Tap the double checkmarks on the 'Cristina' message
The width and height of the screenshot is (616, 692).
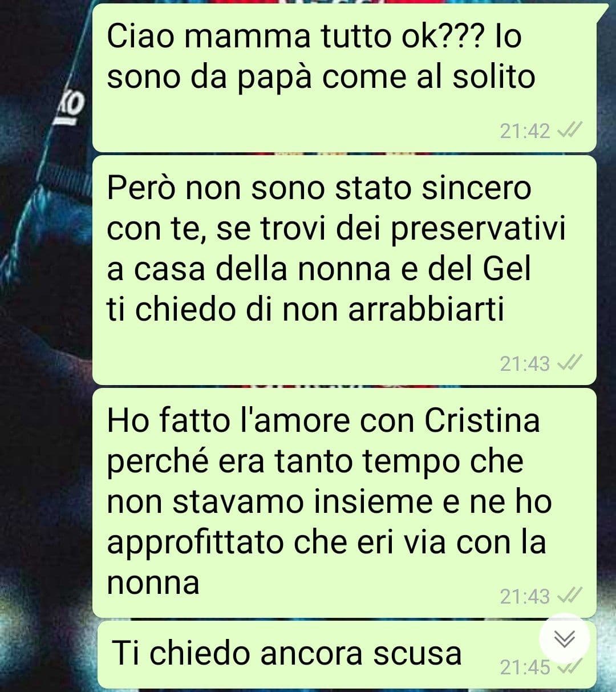click(568, 596)
